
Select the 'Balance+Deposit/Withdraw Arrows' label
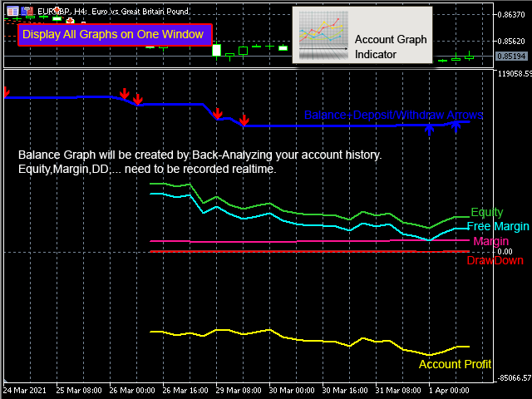[x=393, y=115]
